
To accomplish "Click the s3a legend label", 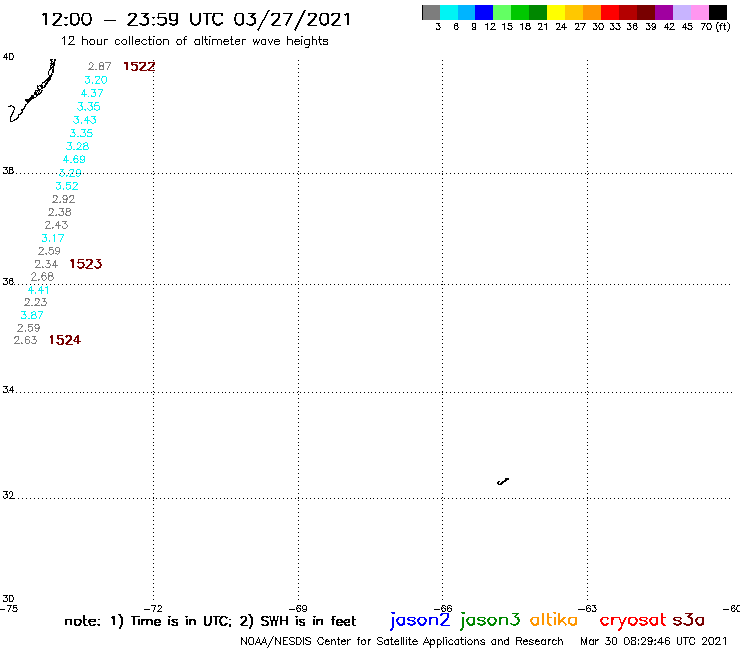I will 689,620.
